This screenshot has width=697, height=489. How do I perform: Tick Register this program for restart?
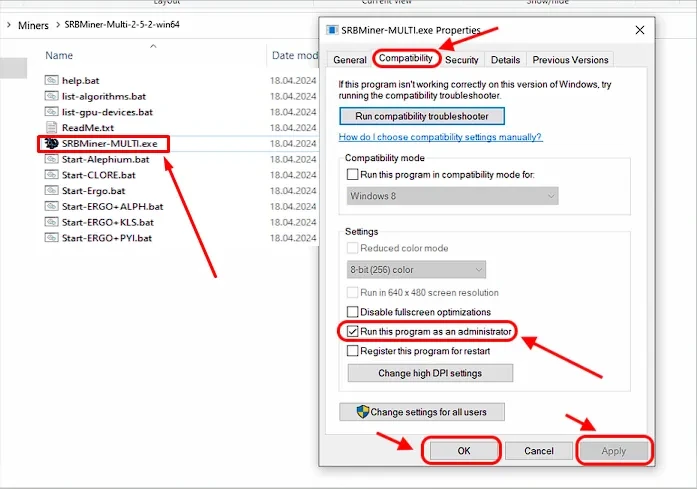pos(353,351)
